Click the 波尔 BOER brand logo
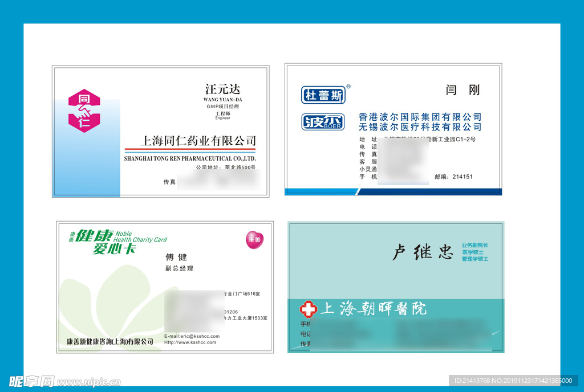 point(323,122)
